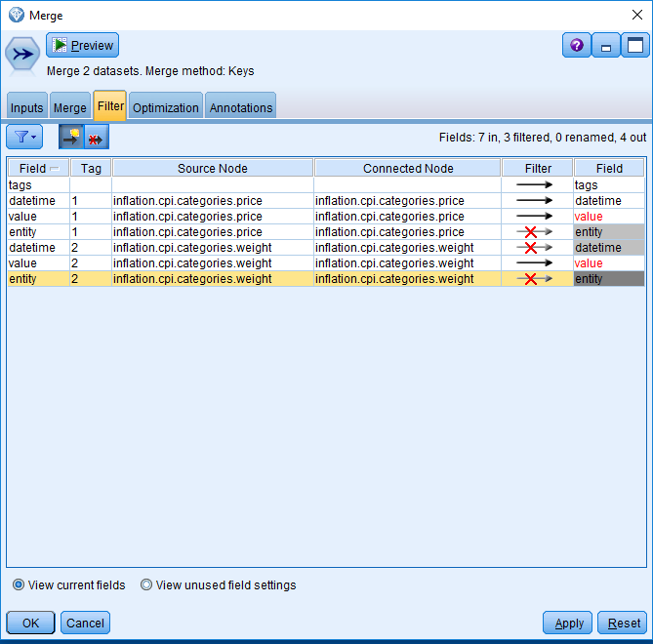Viewport: 653px width, 644px height.
Task: Click the greyed entity output of tag 1 row
Action: click(609, 232)
